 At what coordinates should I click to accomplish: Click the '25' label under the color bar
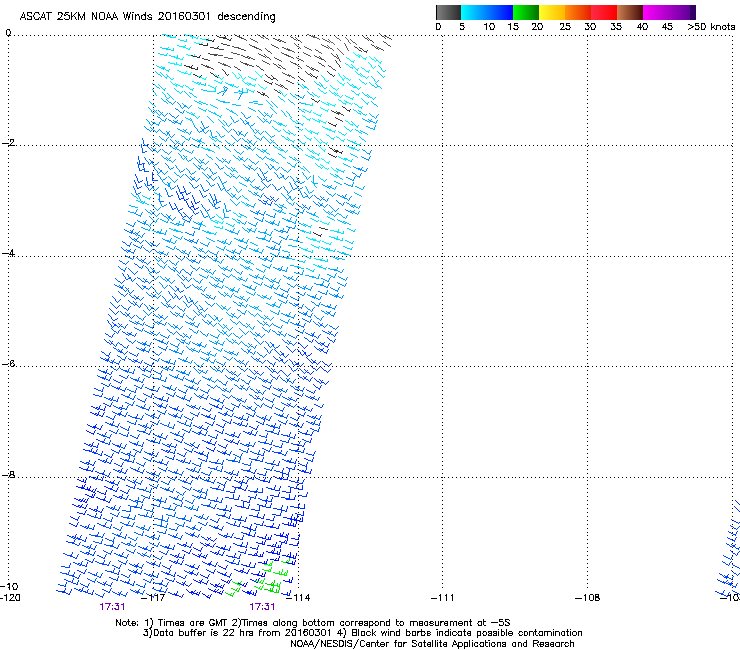point(565,27)
